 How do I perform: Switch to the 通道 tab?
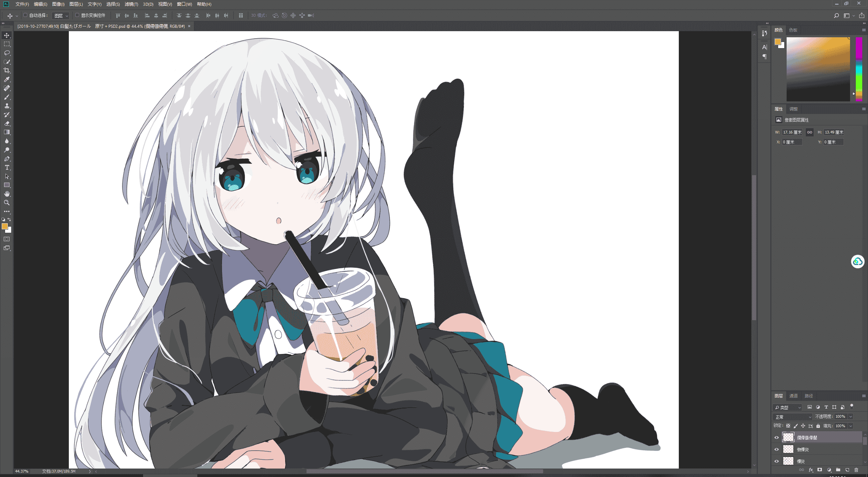(x=793, y=396)
